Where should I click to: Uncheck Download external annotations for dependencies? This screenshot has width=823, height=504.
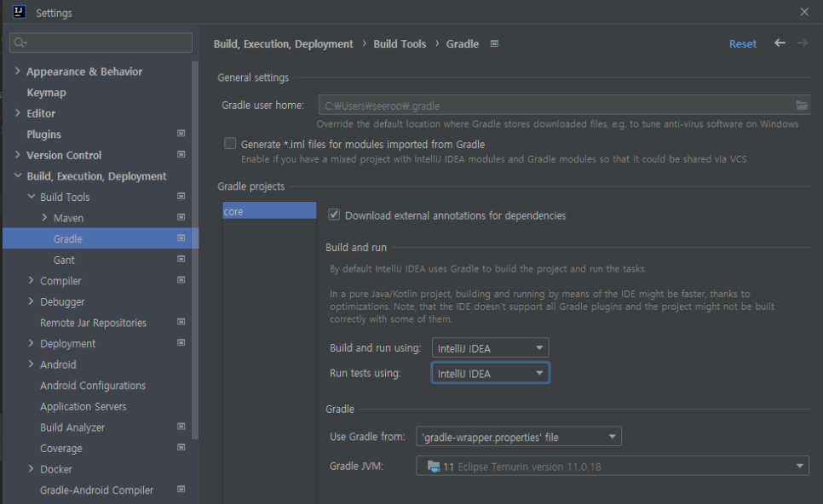(x=334, y=215)
